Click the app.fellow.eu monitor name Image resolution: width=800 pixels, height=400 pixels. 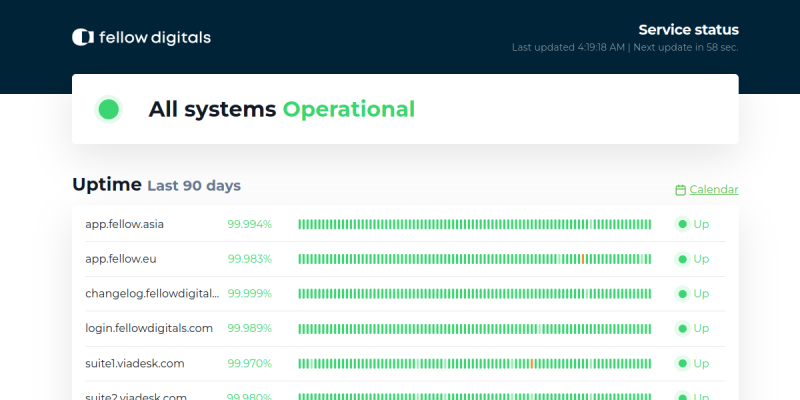(121, 259)
